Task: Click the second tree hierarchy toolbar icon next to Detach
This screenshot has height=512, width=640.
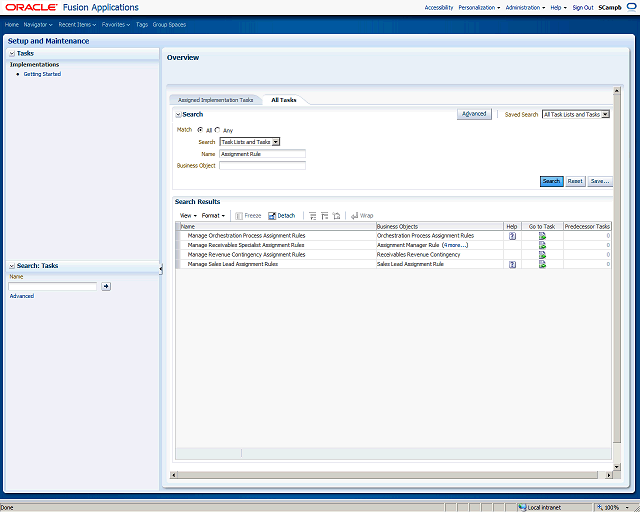Action: [324, 216]
